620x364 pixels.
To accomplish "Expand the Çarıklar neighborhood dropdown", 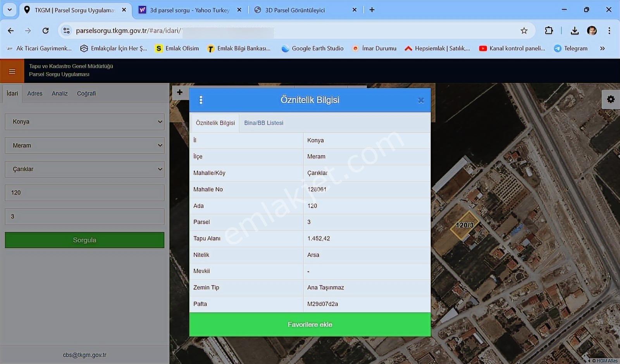I will coord(84,169).
